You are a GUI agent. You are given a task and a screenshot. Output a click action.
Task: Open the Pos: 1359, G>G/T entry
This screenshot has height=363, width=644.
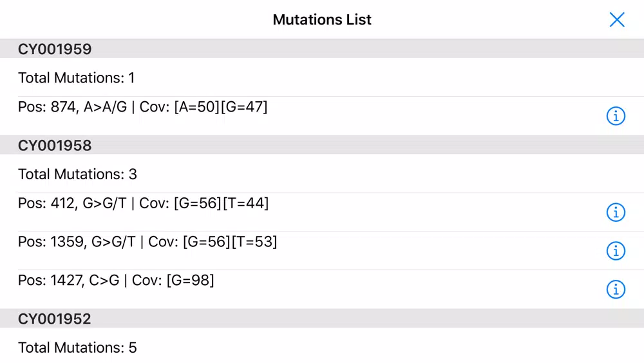[x=322, y=251]
